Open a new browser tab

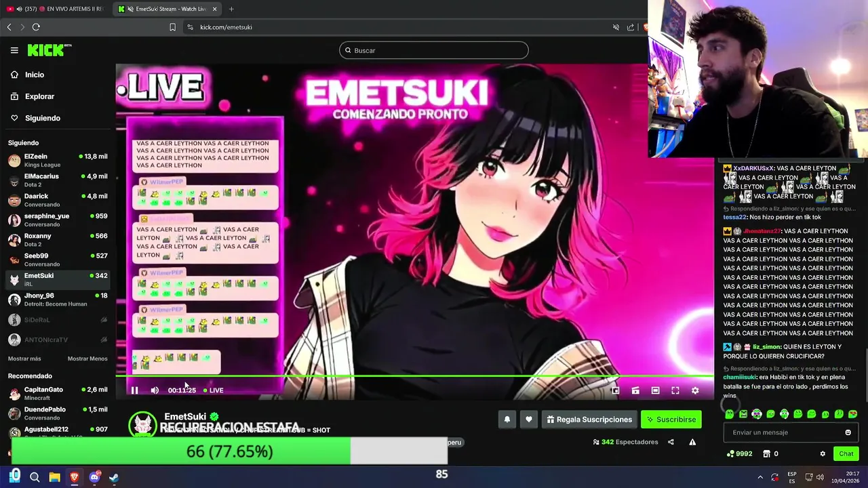point(231,9)
